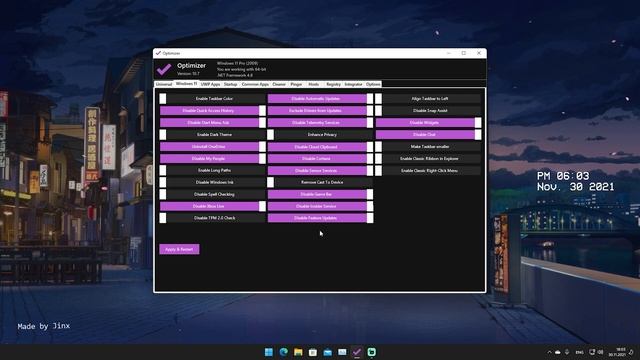The image size is (640, 360).
Task: Open the taskbar clock and date
Action: [x=617, y=352]
